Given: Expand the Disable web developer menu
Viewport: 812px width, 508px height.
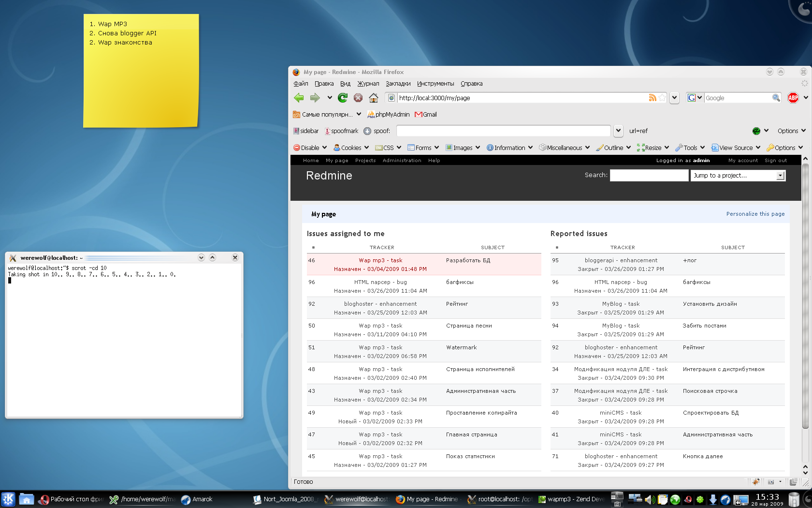Looking at the screenshot, I should pos(310,148).
